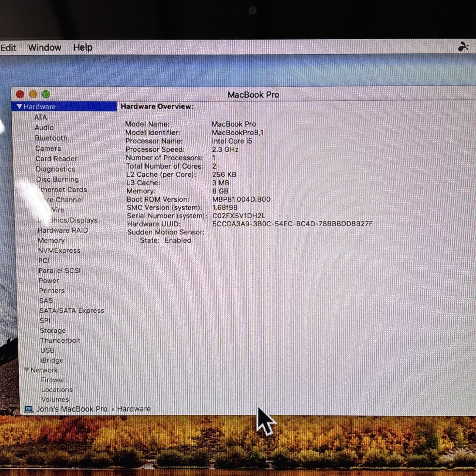Select SPI in the sidebar
This screenshot has height=476, width=476.
(45, 321)
